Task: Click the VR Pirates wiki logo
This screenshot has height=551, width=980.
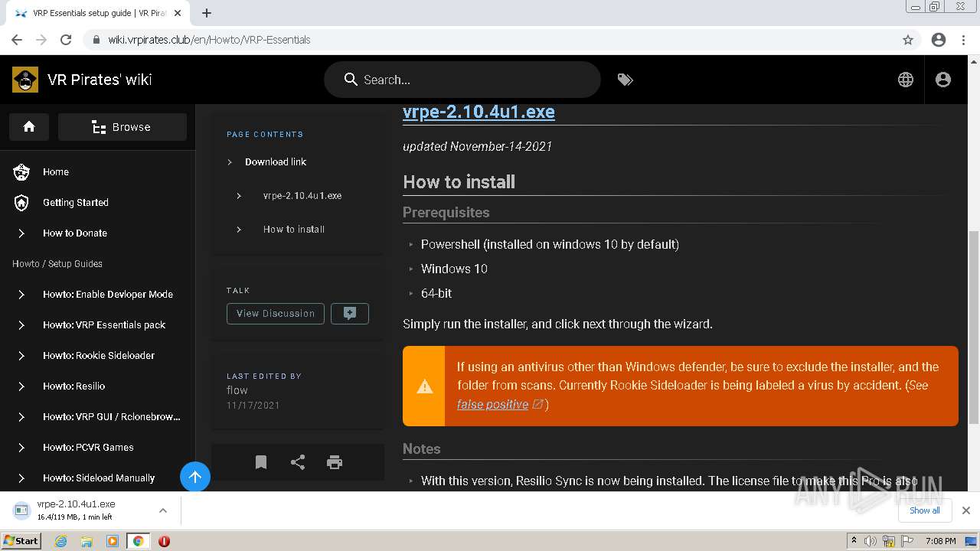Action: coord(25,80)
